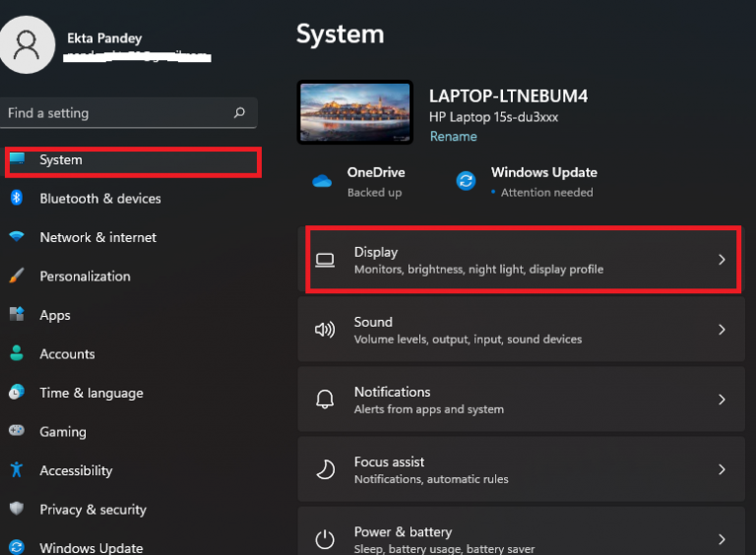Select the Network & internet wifi icon
Screen dimensions: 756x555
17,237
